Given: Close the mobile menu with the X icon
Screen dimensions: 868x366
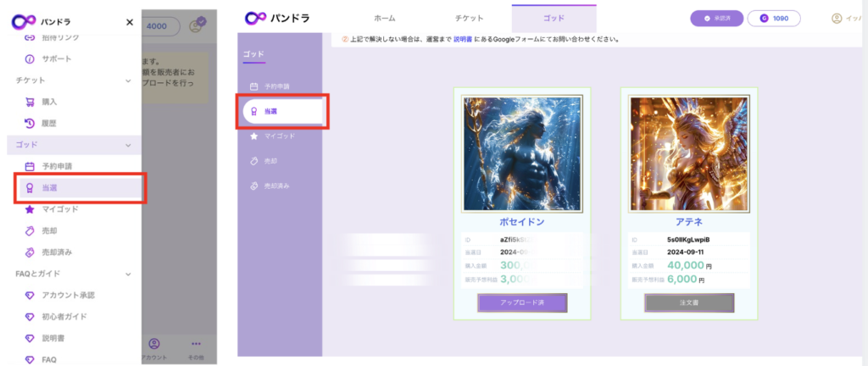Looking at the screenshot, I should [129, 22].
